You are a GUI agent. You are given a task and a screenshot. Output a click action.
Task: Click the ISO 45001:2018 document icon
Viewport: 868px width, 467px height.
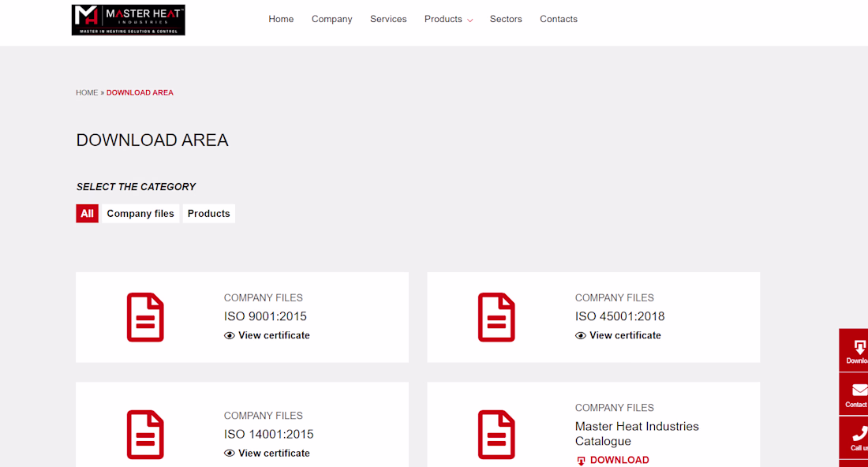tap(496, 317)
